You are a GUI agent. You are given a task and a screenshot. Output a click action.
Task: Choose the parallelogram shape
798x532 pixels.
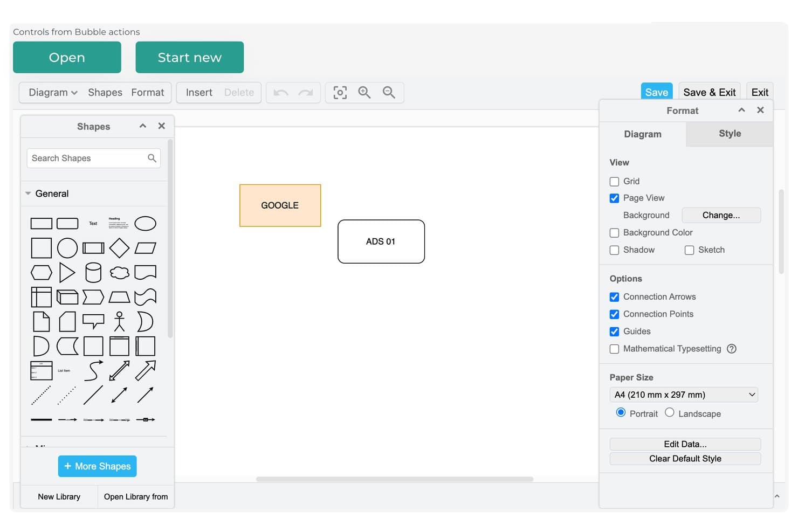145,248
